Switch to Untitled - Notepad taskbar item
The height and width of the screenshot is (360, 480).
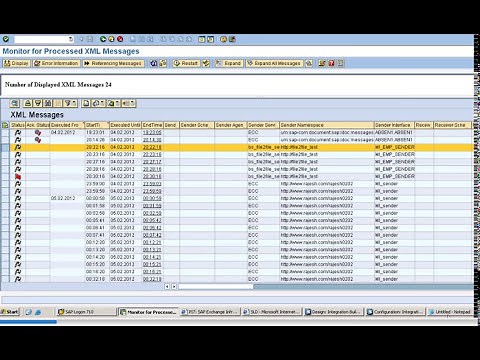coord(450,312)
